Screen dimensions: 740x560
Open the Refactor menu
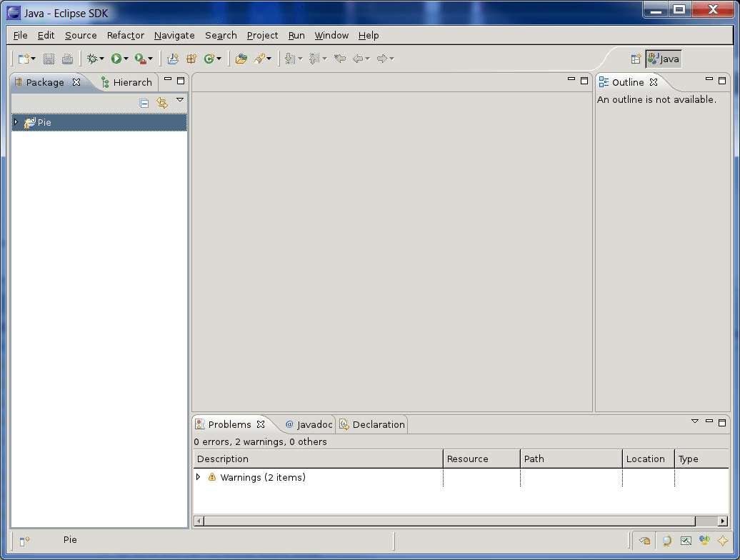coord(125,35)
